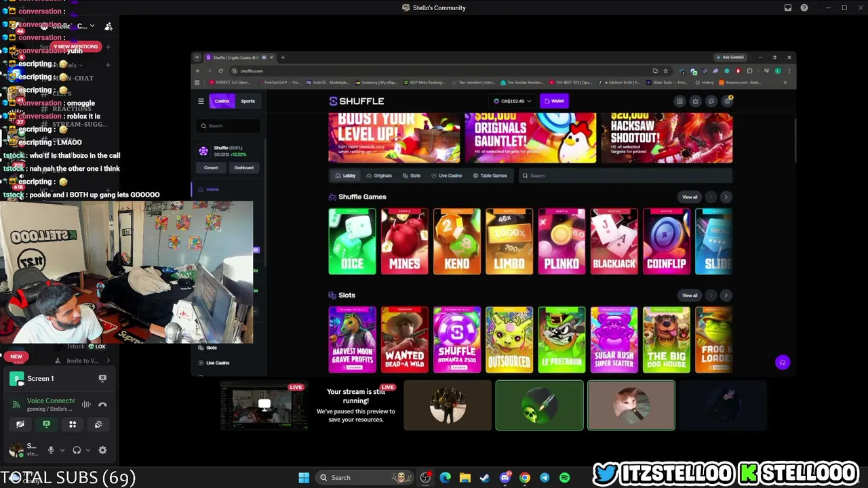Turn on camera in Discord voice panel

point(20,424)
